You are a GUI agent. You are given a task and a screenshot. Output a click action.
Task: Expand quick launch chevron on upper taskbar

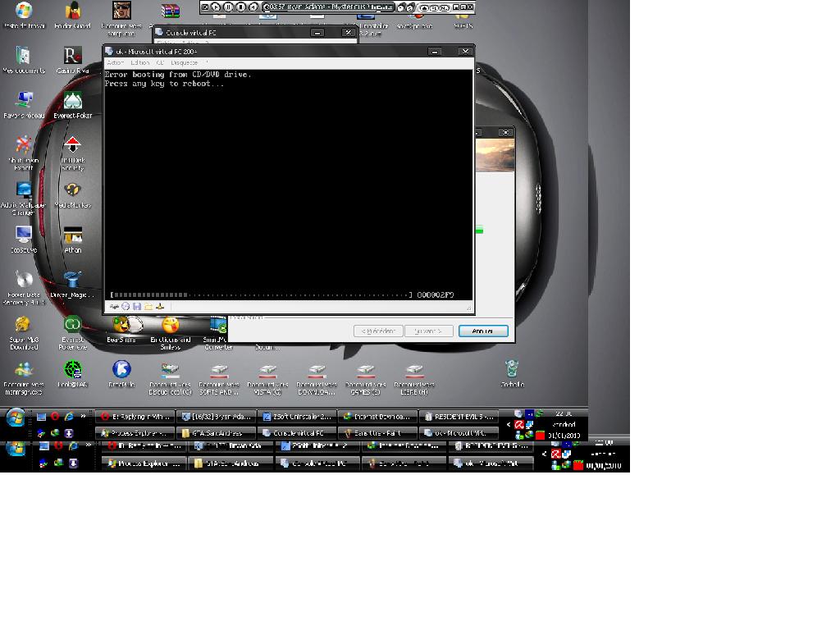[83, 416]
